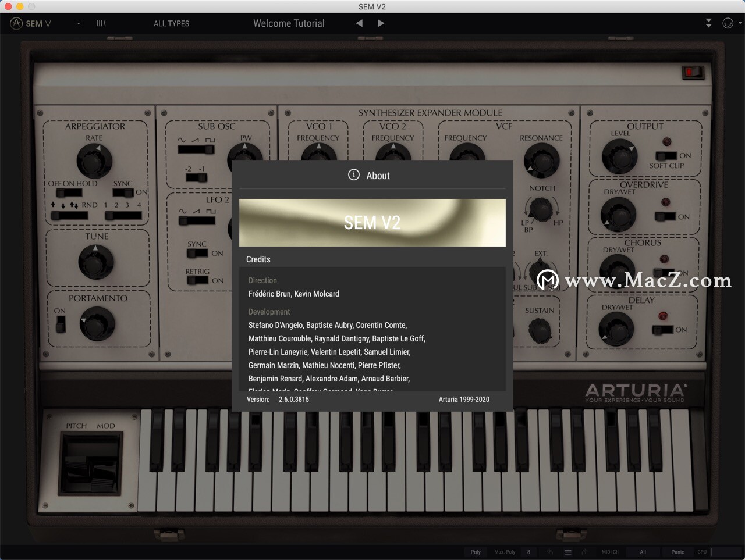Click the Delay red LED indicator

pos(662,316)
